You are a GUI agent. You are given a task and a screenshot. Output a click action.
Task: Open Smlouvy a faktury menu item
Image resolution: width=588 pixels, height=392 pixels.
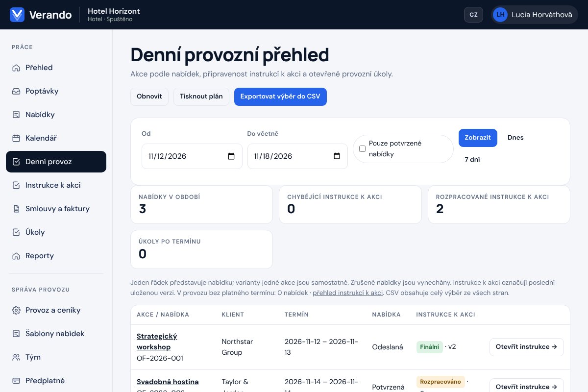[x=56, y=209]
